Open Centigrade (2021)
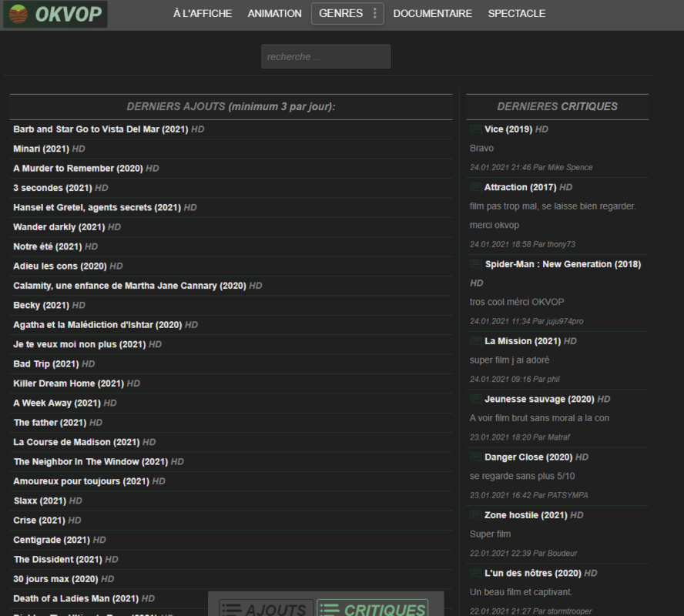This screenshot has height=616, width=684. (52, 540)
